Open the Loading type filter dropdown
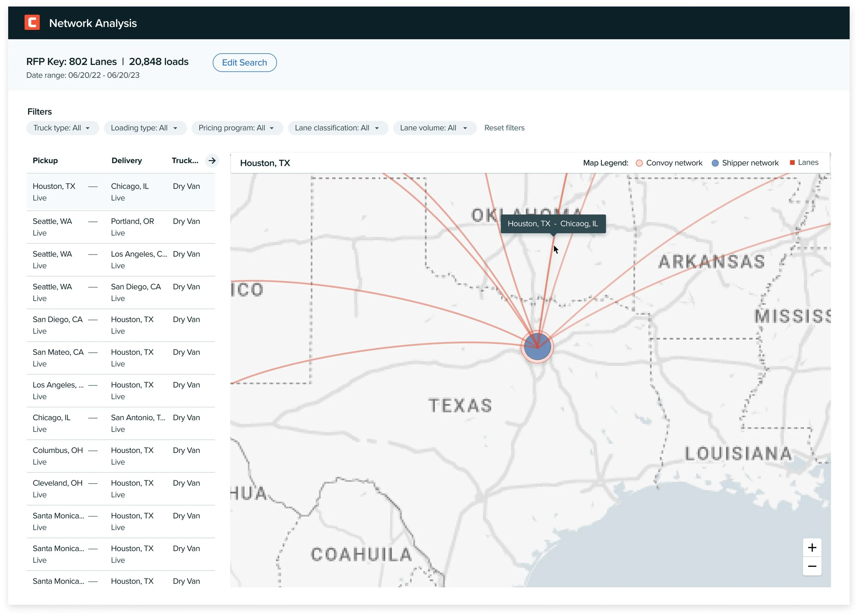This screenshot has height=616, width=859. 145,128
